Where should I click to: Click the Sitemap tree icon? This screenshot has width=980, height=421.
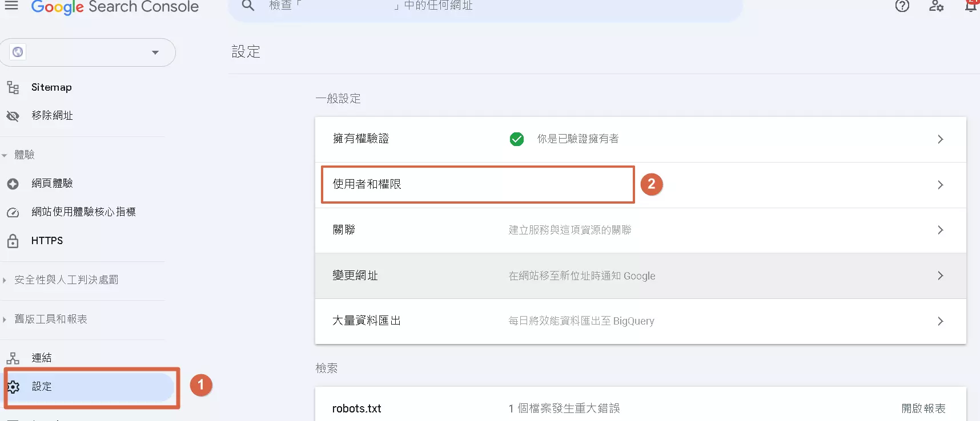[13, 87]
